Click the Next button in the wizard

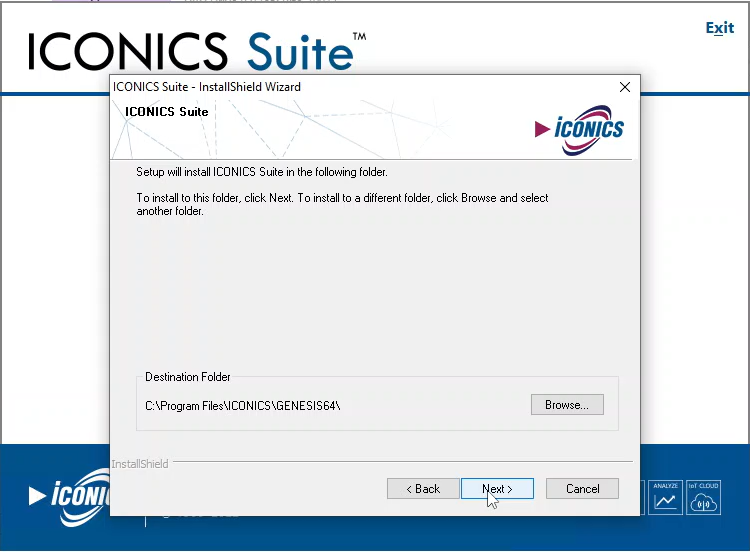click(497, 488)
